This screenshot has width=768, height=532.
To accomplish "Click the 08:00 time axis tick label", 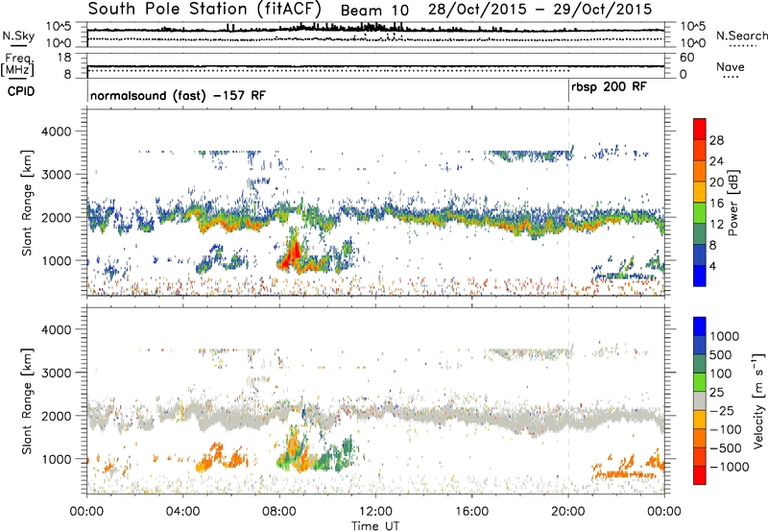I will click(279, 512).
